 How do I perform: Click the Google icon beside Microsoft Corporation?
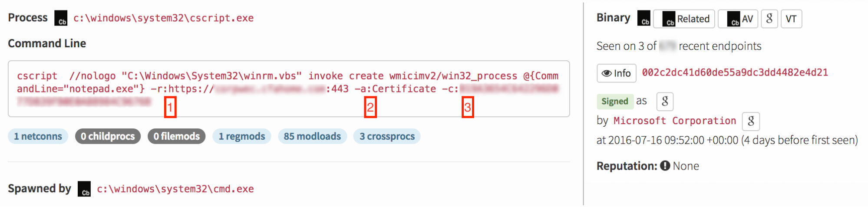click(751, 121)
